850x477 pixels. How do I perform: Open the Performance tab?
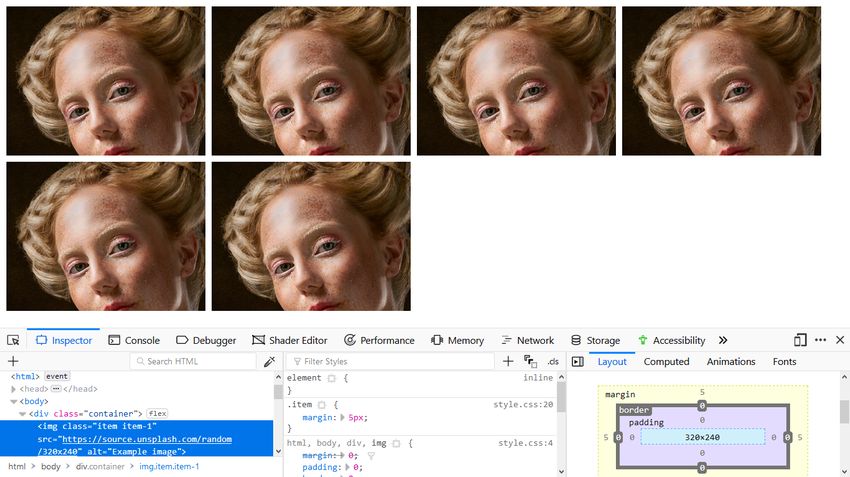coord(379,340)
